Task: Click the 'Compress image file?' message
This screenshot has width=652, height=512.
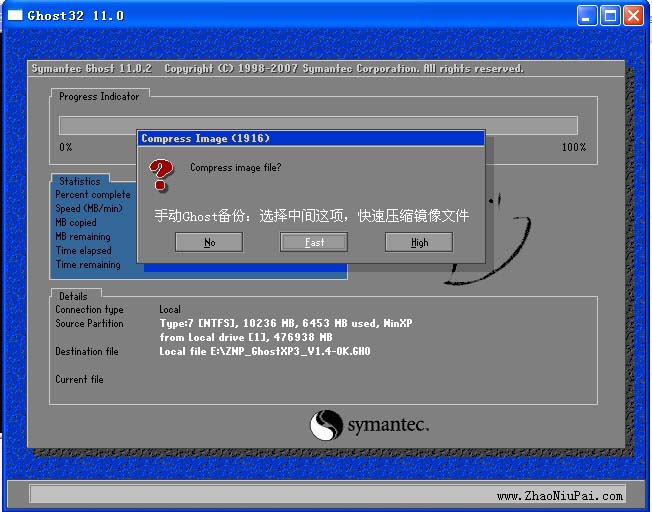Action: tap(235, 167)
